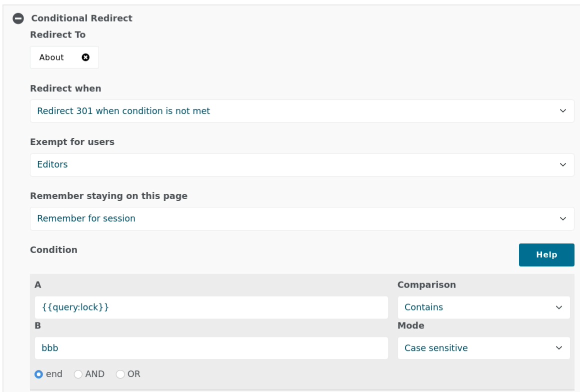Image resolution: width=580 pixels, height=392 pixels.
Task: Open the Comparison dropdown
Action: point(483,307)
